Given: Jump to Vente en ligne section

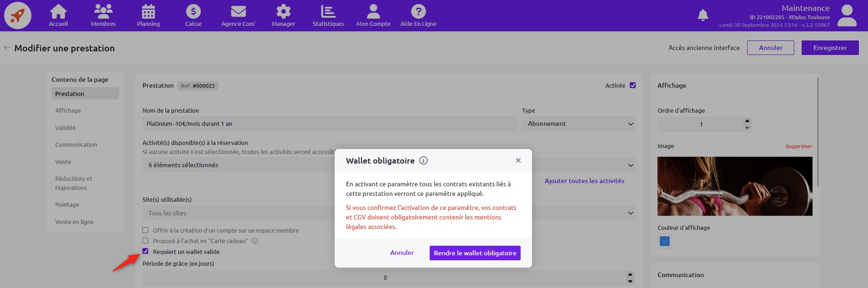Looking at the screenshot, I should (x=75, y=222).
